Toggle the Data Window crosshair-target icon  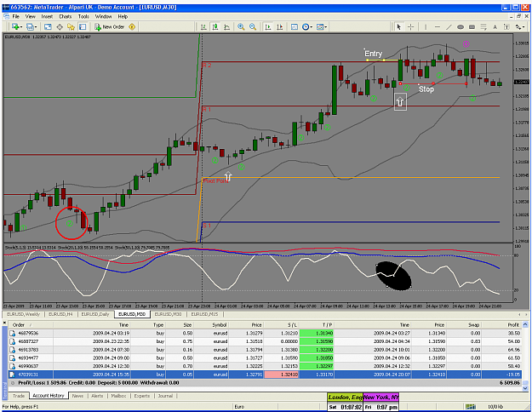[60, 26]
